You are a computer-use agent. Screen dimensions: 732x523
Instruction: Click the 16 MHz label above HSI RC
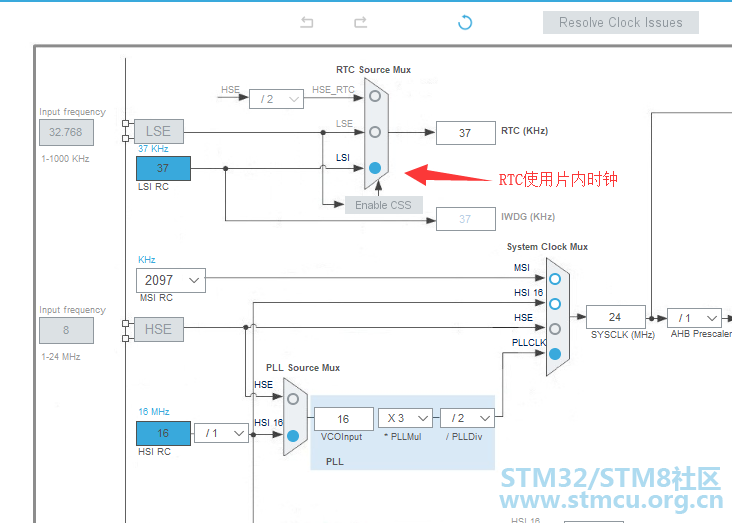tap(154, 411)
